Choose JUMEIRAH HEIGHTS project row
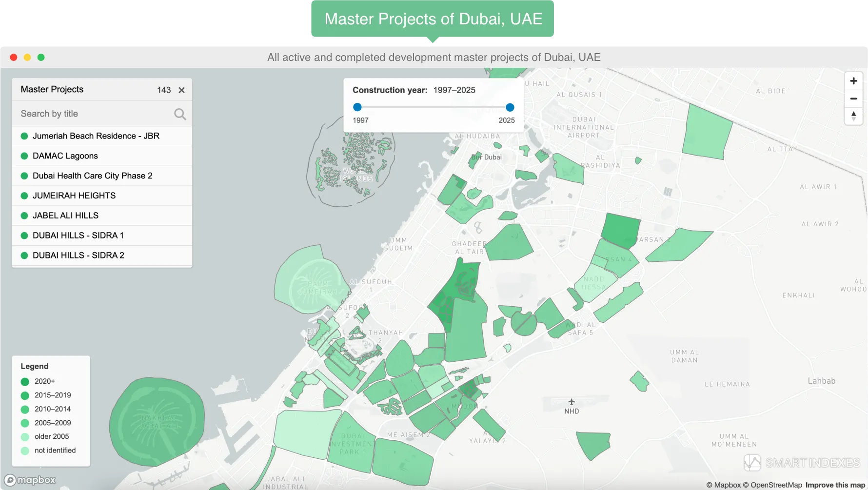868x490 pixels. [102, 196]
